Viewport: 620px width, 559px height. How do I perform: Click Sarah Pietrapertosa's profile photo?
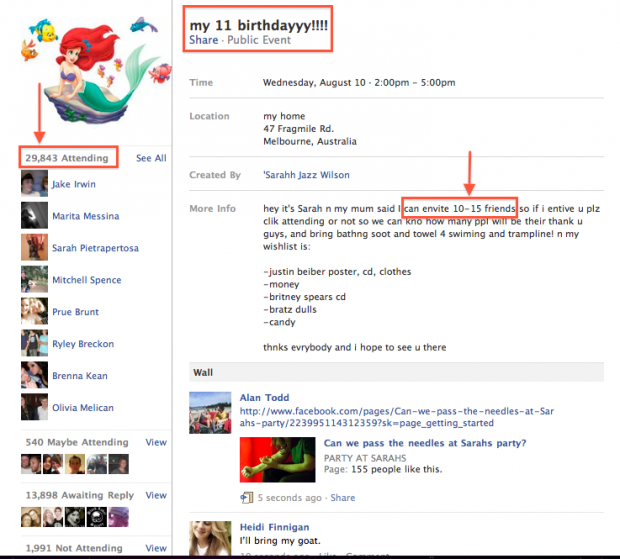(x=34, y=247)
